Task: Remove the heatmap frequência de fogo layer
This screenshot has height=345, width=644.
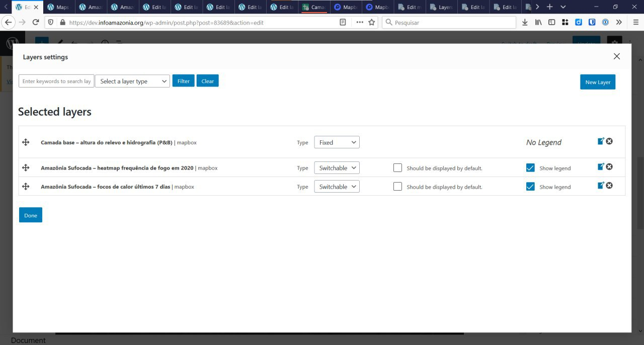Action: [x=609, y=166]
